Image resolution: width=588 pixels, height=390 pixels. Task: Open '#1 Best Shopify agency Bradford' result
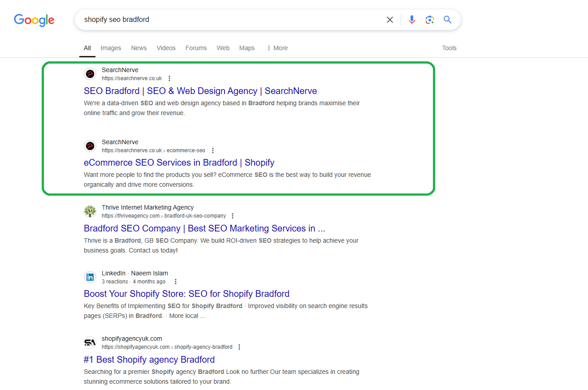pyautogui.click(x=149, y=360)
